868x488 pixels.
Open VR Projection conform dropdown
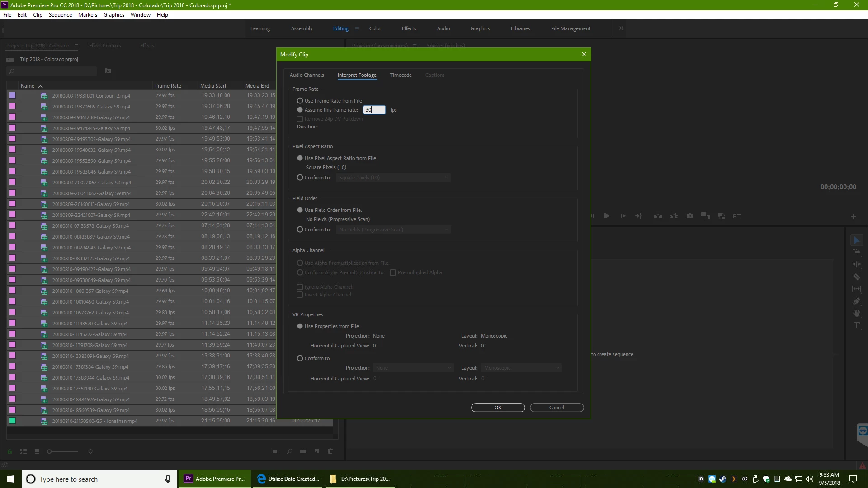pyautogui.click(x=413, y=368)
